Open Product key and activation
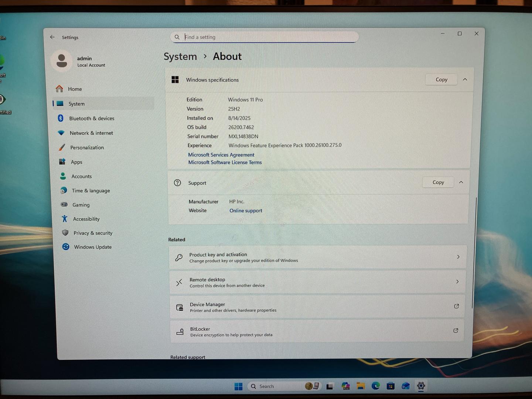This screenshot has height=399, width=532. pos(318,257)
